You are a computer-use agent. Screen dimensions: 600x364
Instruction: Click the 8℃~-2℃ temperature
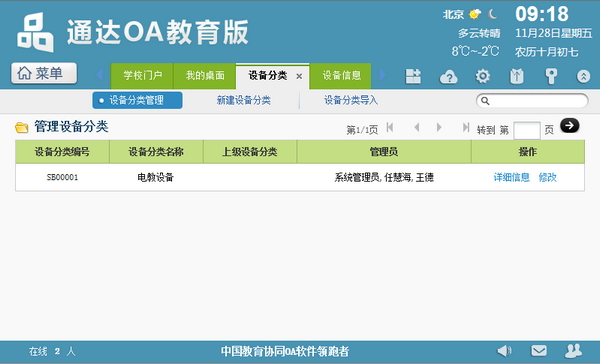point(475,51)
